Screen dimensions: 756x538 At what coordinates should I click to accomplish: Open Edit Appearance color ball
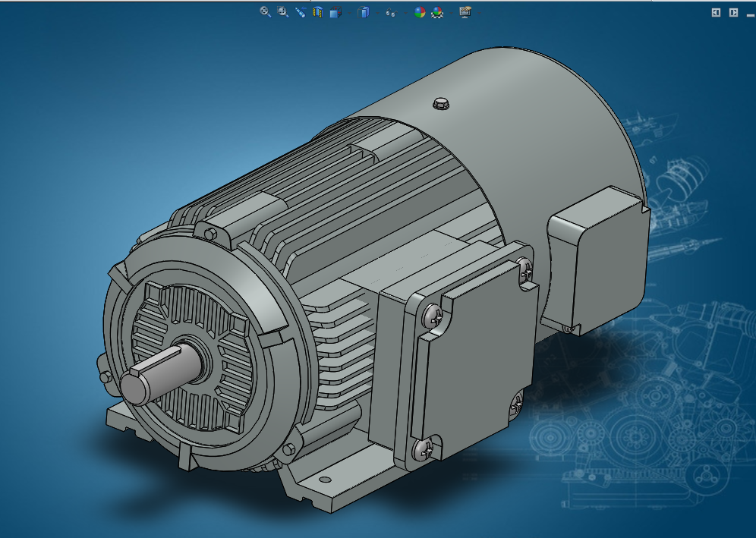[420, 13]
